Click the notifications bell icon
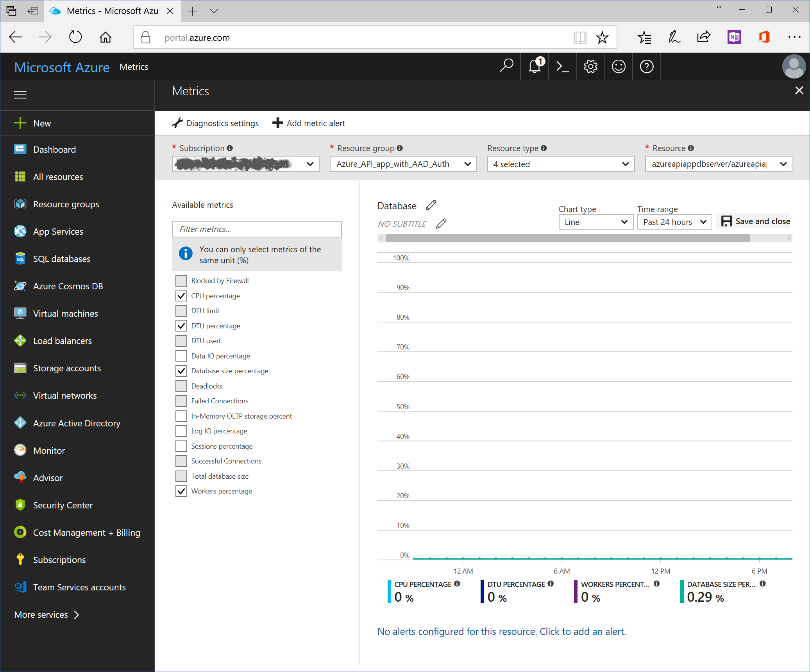 pos(535,66)
